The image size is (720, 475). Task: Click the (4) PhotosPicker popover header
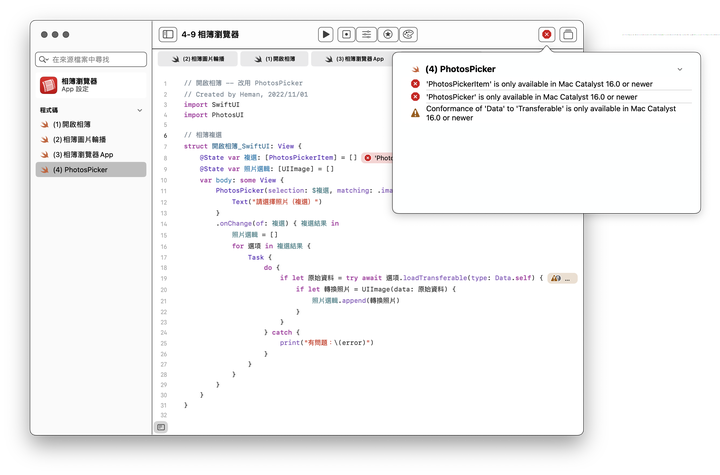coord(460,69)
